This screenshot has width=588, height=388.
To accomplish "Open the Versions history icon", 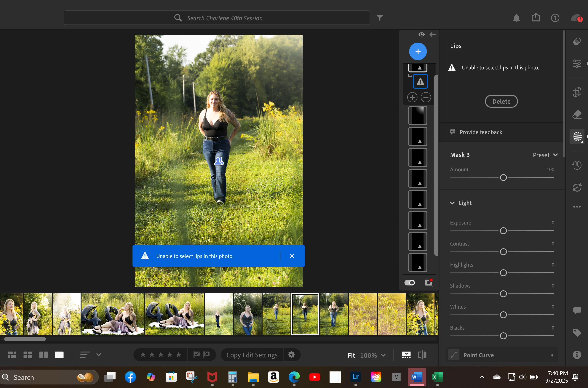I will (x=577, y=165).
